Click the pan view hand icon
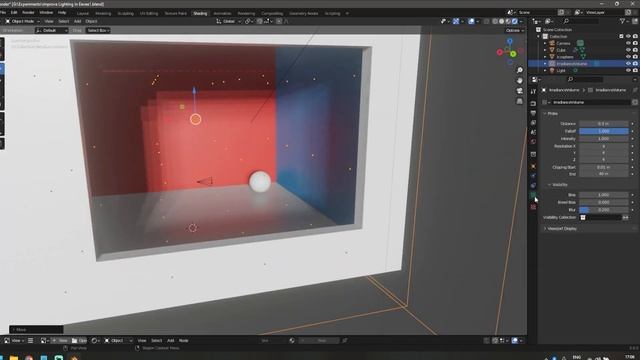This screenshot has width=640, height=360. (520, 80)
